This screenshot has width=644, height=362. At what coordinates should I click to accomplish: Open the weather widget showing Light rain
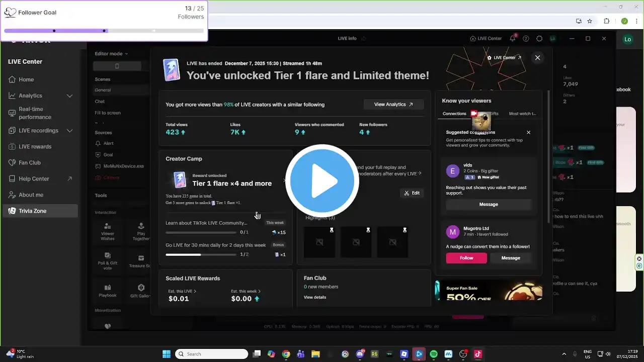20,354
